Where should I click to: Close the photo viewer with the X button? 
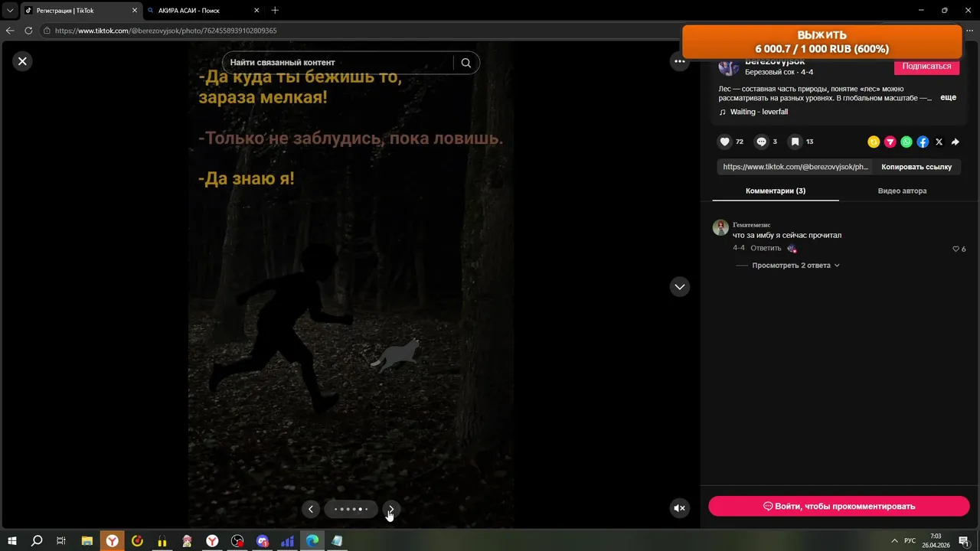tap(22, 61)
